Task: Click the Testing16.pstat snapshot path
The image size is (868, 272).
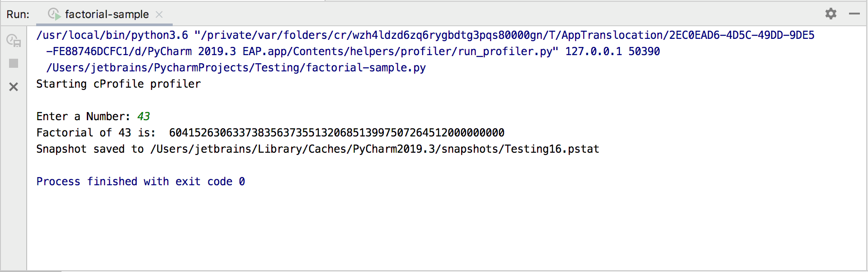Action: coord(374,149)
